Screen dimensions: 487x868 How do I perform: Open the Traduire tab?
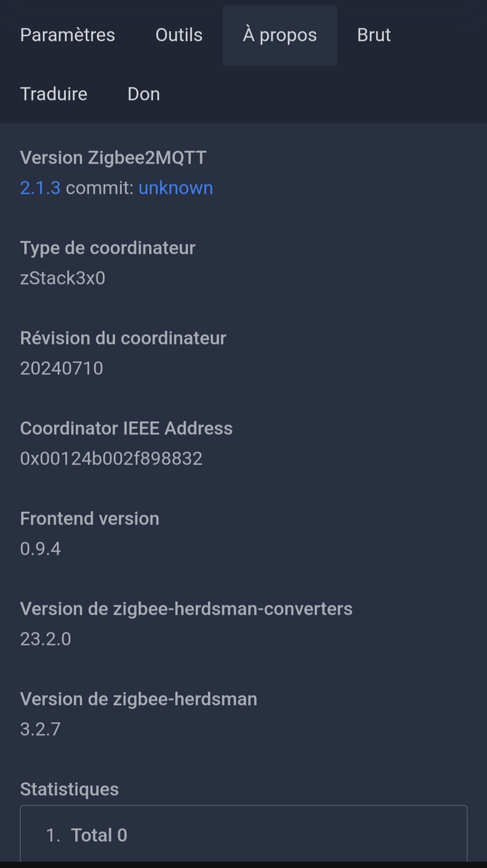(x=54, y=94)
